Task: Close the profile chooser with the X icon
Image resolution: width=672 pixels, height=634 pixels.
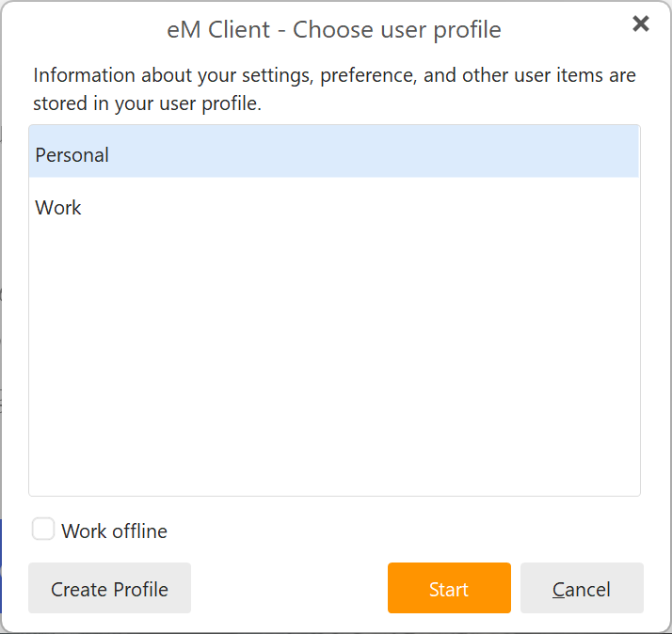Action: (x=641, y=24)
